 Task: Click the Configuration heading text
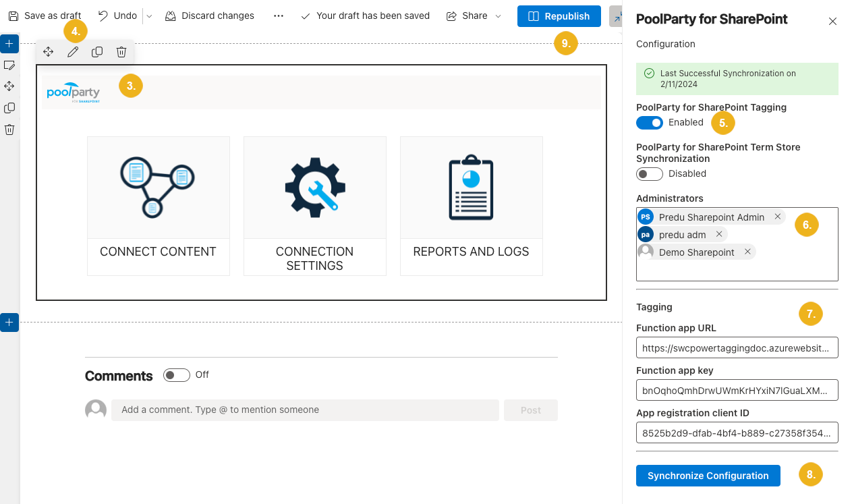(x=666, y=44)
